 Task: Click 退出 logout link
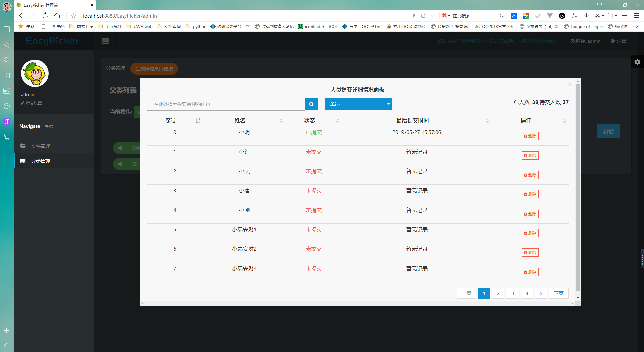[x=619, y=41]
